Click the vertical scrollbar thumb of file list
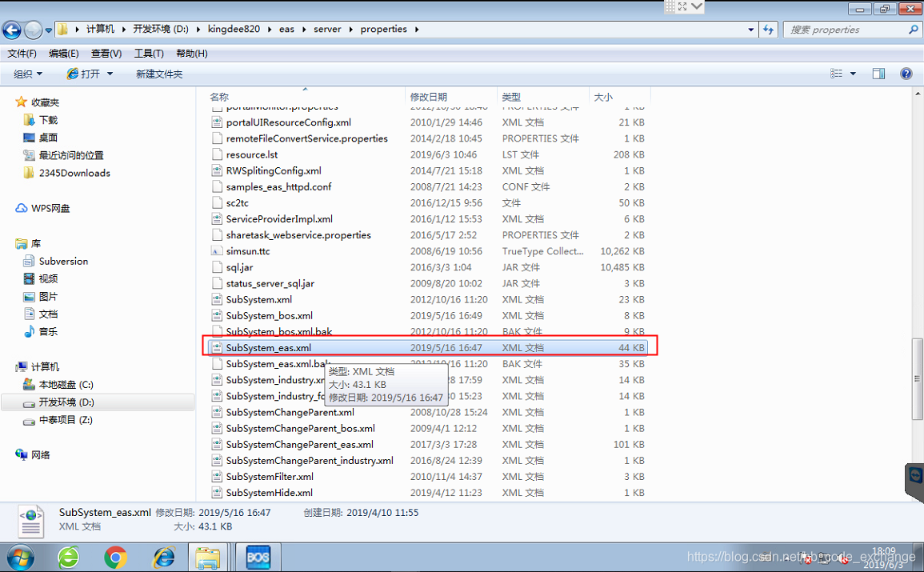Screen dimensions: 924x572 point(917,378)
